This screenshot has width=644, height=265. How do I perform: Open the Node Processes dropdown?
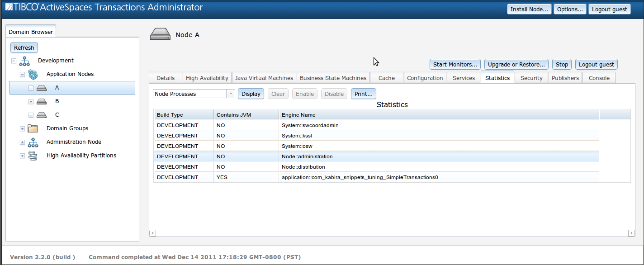[x=231, y=94]
